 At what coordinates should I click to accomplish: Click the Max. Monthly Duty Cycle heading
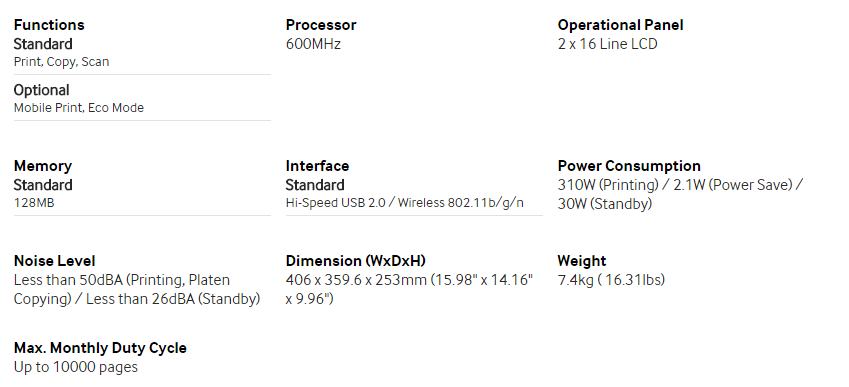point(100,347)
